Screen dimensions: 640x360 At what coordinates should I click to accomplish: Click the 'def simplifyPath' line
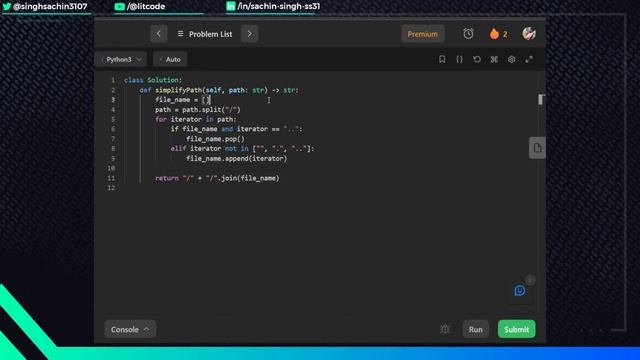[219, 90]
